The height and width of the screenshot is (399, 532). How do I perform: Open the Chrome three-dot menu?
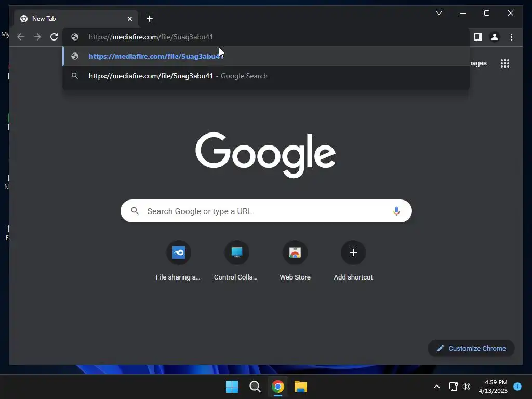511,37
